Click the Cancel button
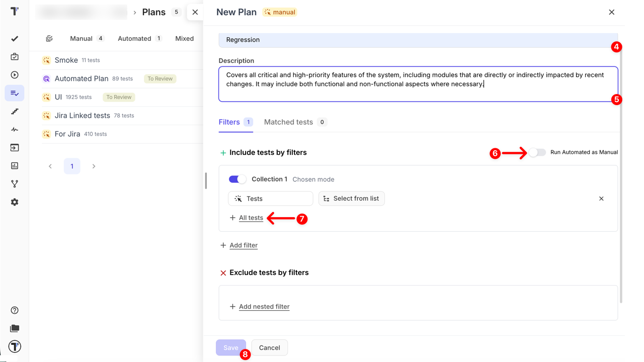 click(269, 348)
